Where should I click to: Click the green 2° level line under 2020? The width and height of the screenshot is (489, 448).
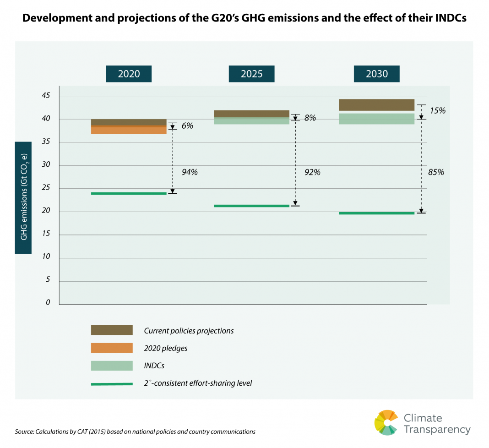coord(129,193)
